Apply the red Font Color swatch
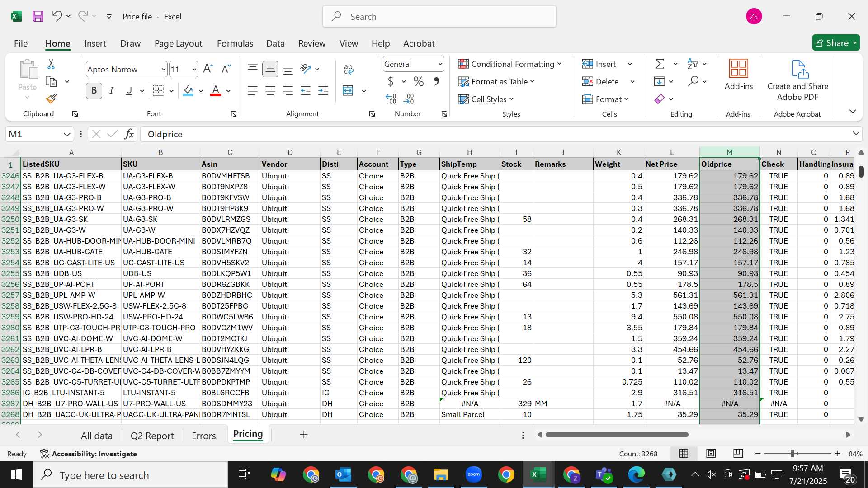 point(216,91)
